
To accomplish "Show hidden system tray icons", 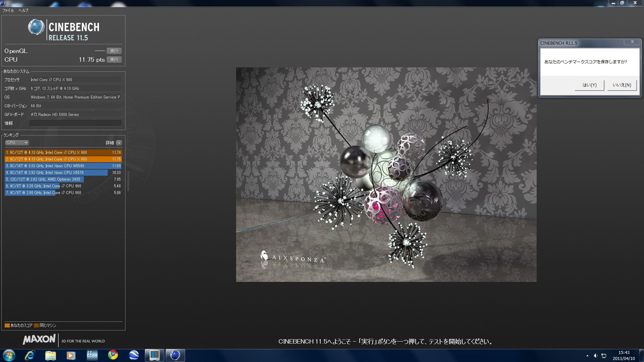I will [x=587, y=356].
